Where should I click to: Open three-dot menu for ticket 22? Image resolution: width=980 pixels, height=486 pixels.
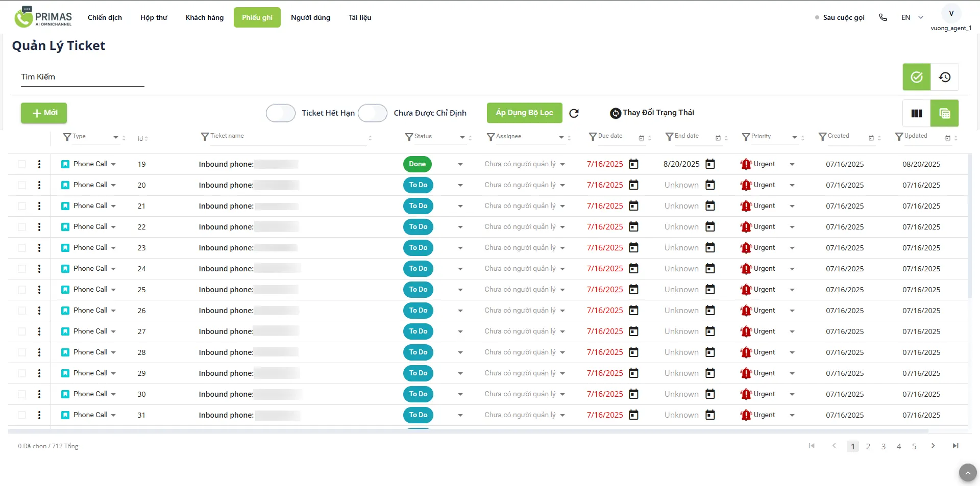[x=39, y=227]
